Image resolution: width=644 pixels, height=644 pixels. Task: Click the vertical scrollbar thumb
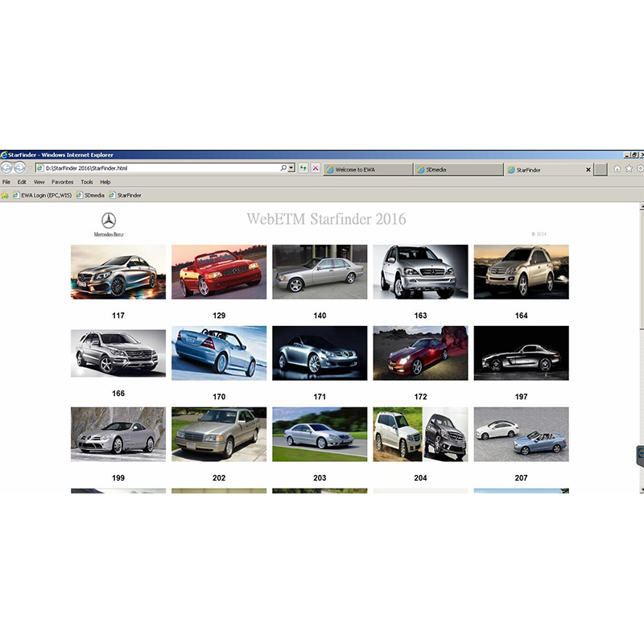click(642, 269)
